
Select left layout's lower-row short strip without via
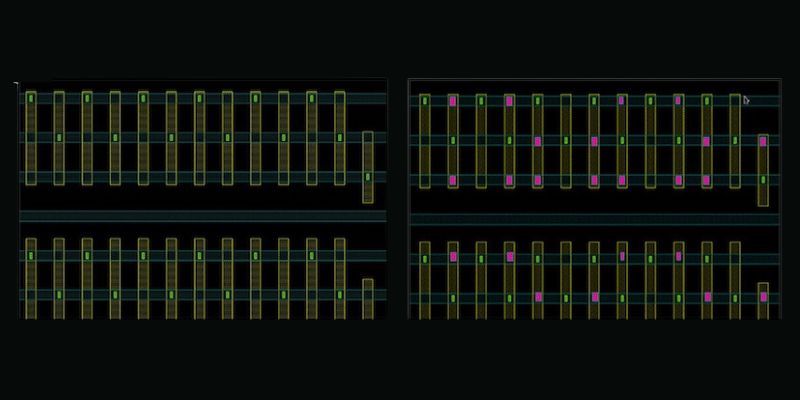pos(368,299)
